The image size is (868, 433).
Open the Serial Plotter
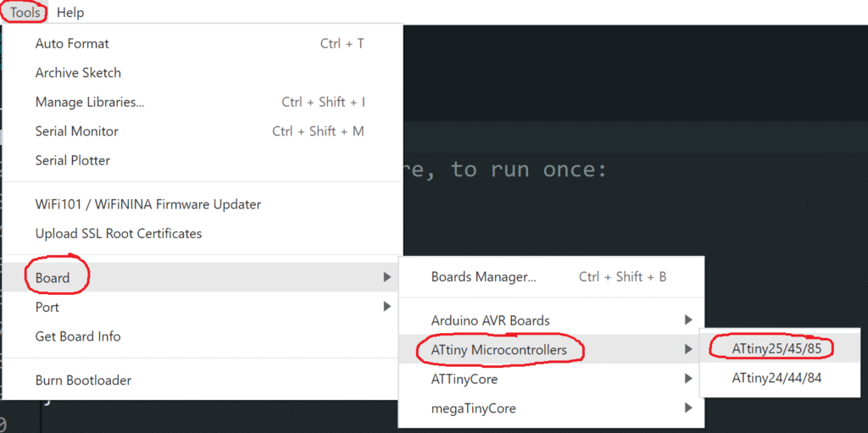pyautogui.click(x=73, y=160)
